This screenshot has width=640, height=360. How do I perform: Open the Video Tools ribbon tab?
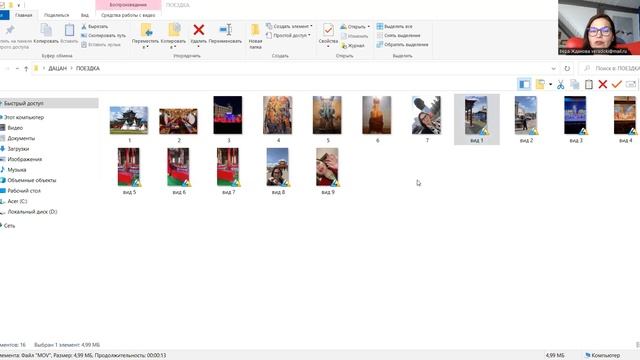point(128,15)
